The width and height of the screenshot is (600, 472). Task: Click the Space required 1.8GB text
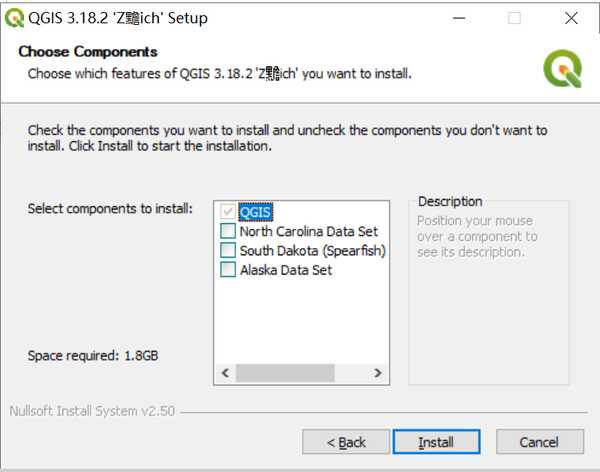(x=93, y=355)
